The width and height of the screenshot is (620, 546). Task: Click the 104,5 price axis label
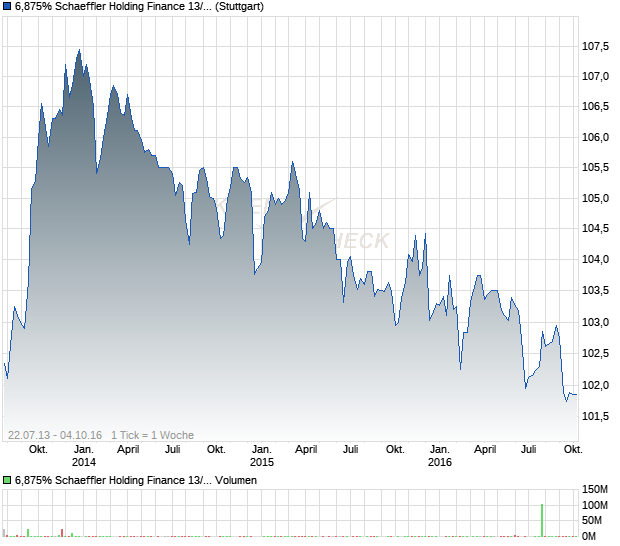(595, 229)
